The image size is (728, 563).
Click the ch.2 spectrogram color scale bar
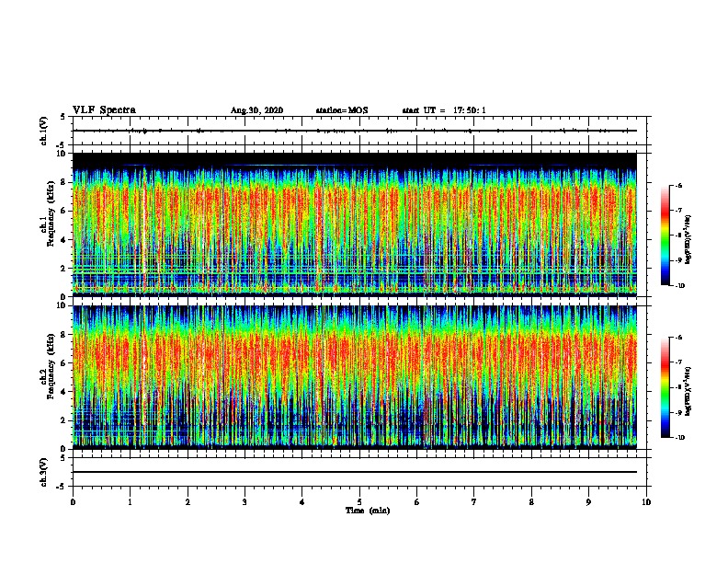tap(665, 387)
